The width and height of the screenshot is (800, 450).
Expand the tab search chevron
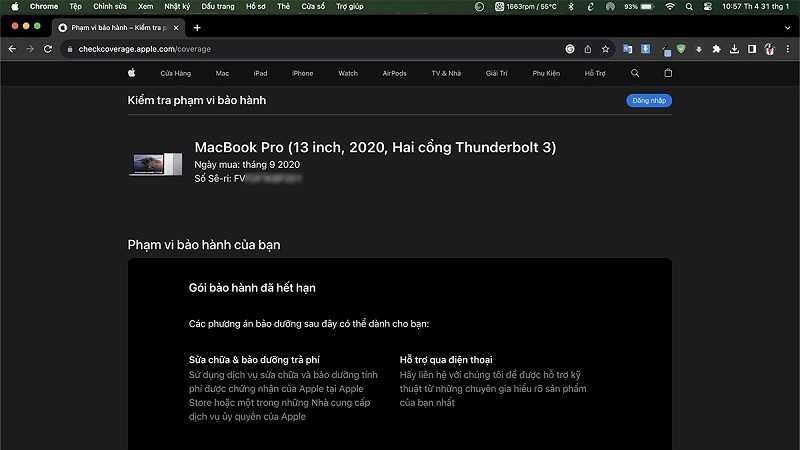click(788, 28)
